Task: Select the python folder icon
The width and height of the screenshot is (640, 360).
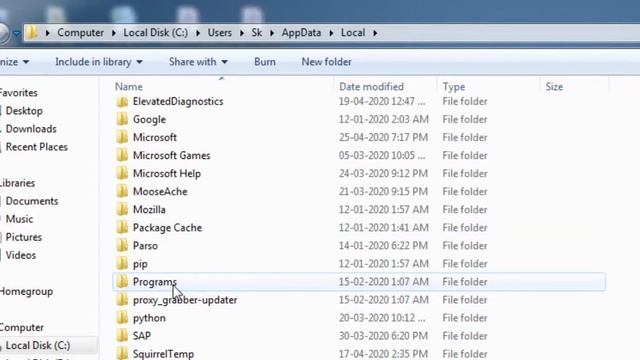Action: click(122, 318)
